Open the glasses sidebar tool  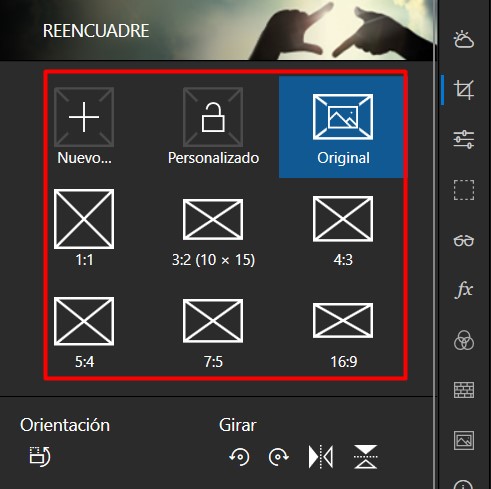pyautogui.click(x=464, y=240)
